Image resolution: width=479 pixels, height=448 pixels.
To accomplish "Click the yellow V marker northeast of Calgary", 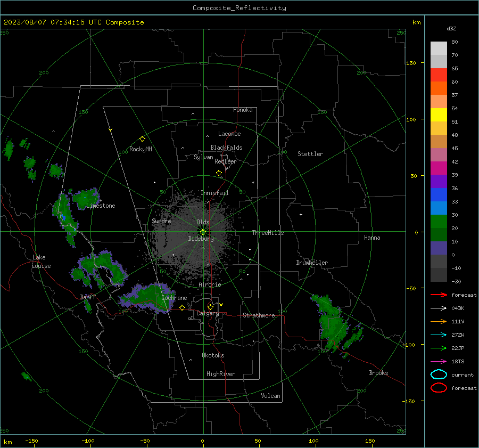I will click(x=221, y=305).
